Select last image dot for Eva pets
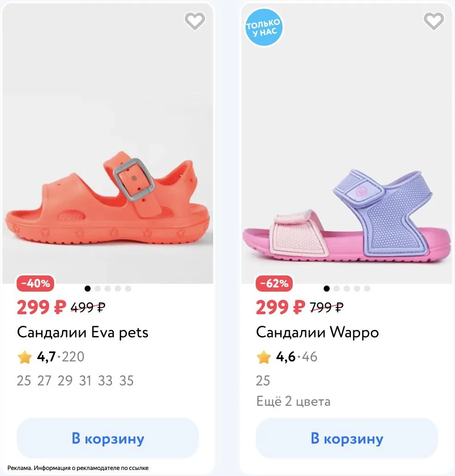This screenshot has width=455, height=476. click(128, 288)
